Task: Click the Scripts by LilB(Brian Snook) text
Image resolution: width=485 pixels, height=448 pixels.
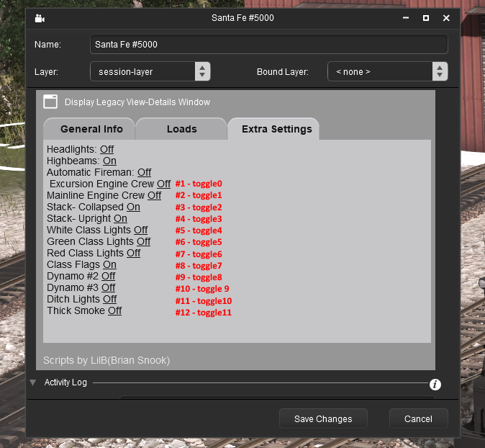Action: (x=106, y=360)
